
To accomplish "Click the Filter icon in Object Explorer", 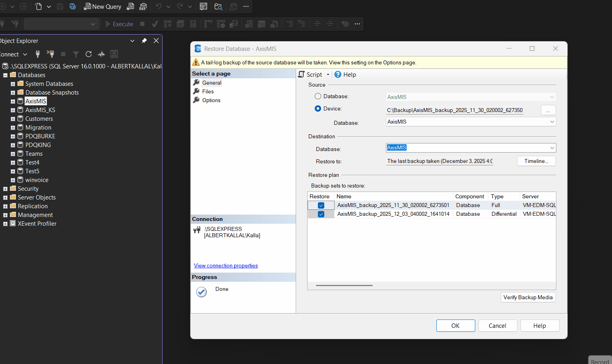I will [76, 54].
